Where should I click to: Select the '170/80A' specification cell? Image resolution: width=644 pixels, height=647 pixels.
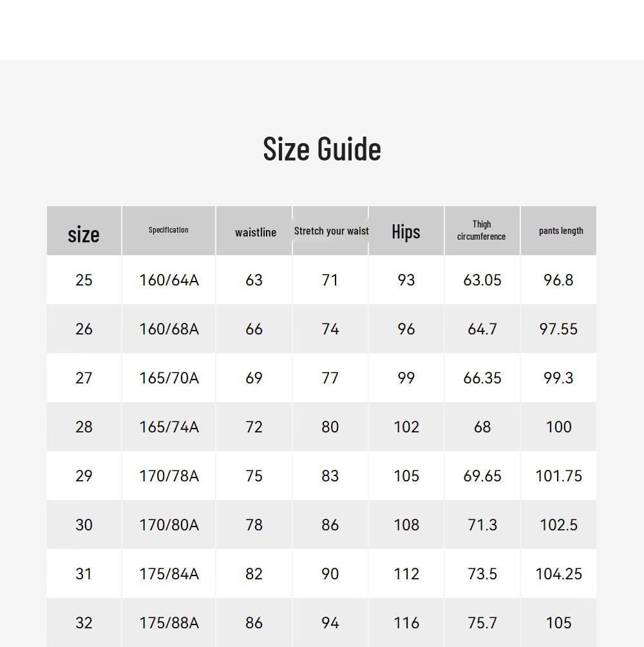pos(169,525)
